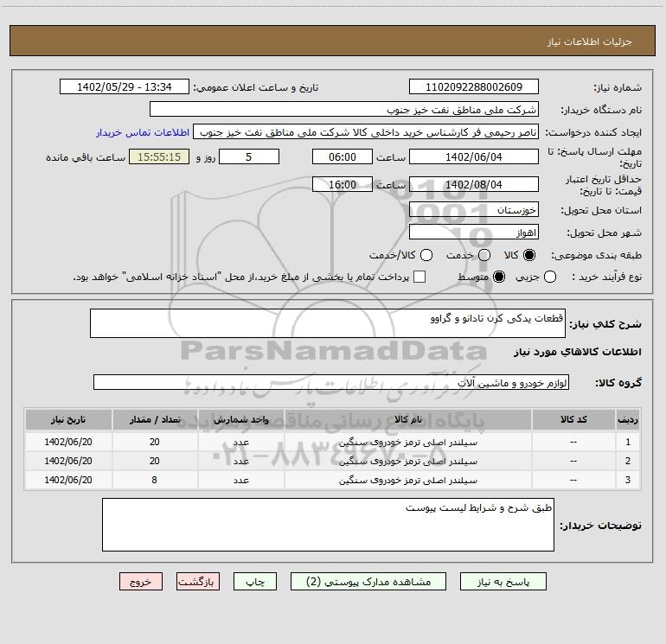Click the goods group field لوازم خودرو
The width and height of the screenshot is (666, 644).
pos(331,382)
